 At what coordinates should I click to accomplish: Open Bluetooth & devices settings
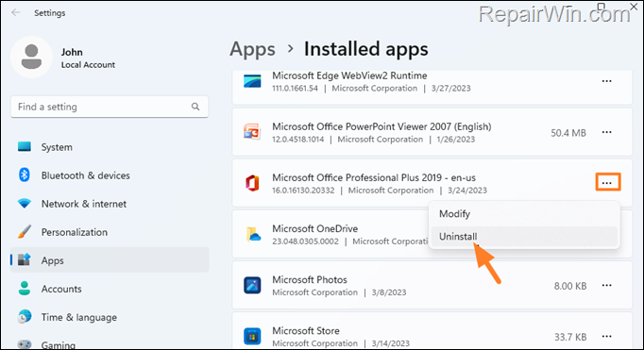point(110,175)
